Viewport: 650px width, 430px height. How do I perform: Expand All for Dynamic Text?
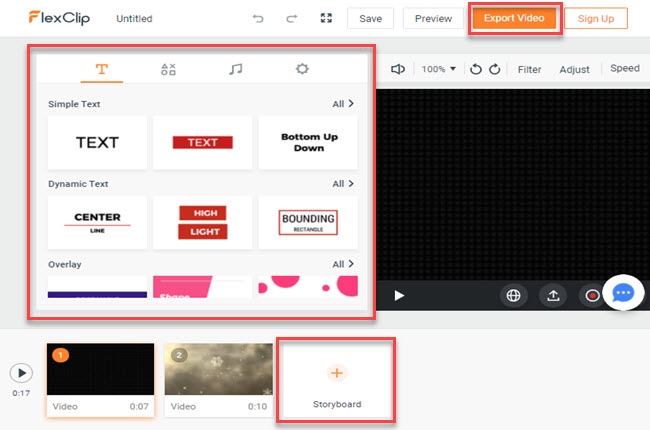click(343, 184)
